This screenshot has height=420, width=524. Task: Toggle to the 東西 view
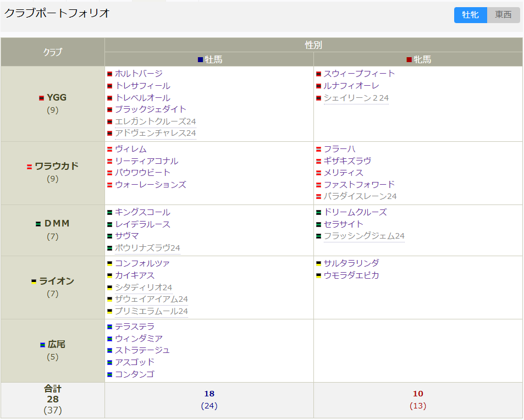tap(505, 15)
